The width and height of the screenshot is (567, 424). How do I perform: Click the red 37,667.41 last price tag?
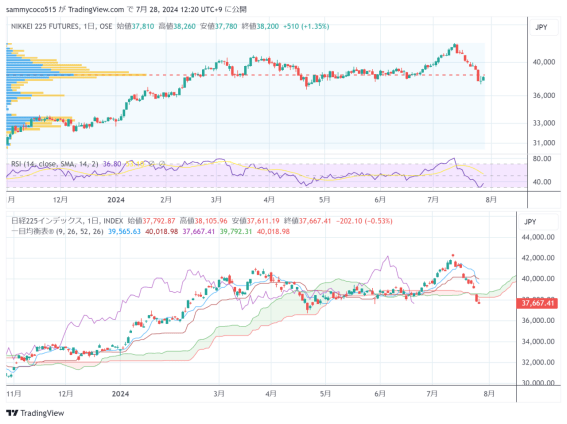coord(537,303)
